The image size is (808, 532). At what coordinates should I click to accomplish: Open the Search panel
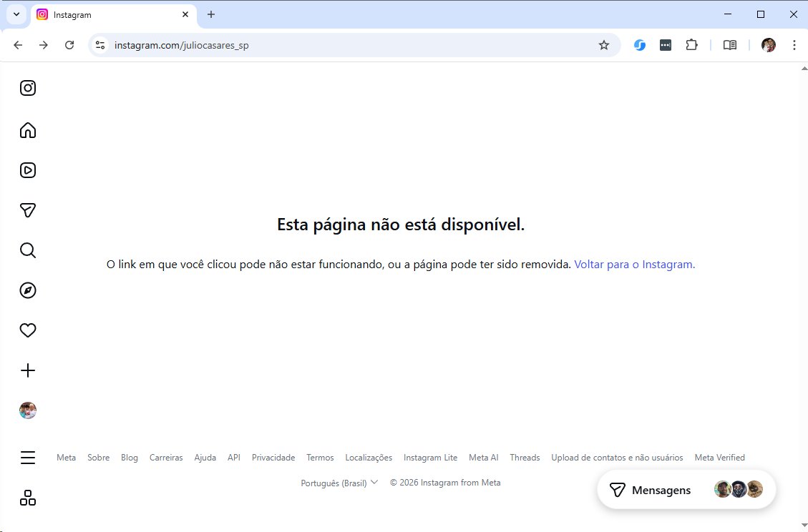pos(27,250)
